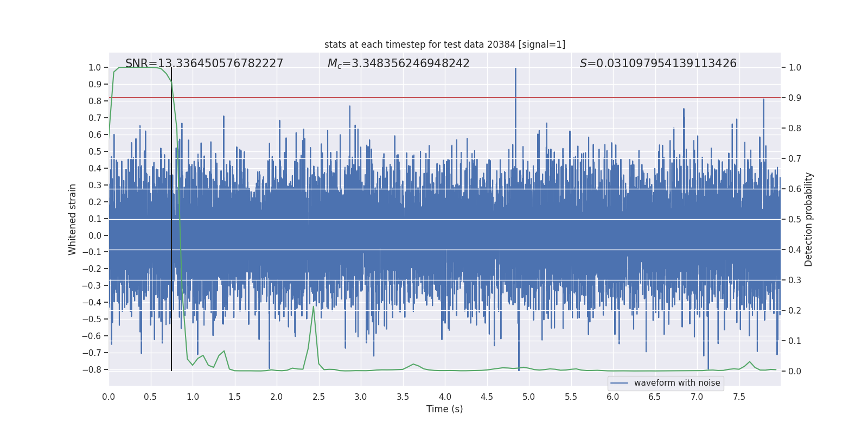Screen dimensions: 868x434
Task: Click the "Detection probability" right axis label
Action: (x=809, y=219)
